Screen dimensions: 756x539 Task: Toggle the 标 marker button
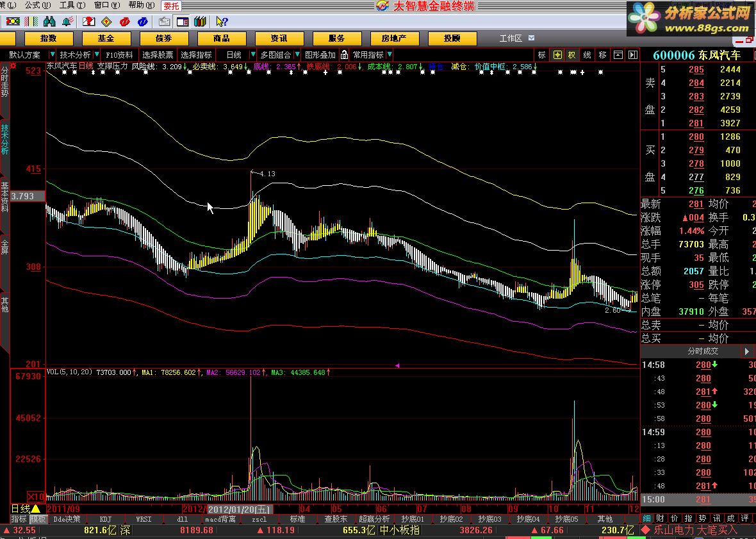542,55
